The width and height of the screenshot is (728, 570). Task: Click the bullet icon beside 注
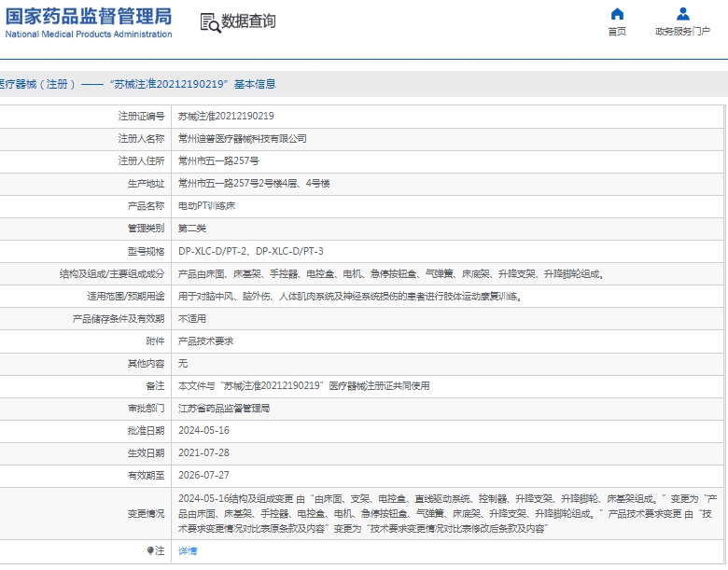pyautogui.click(x=150, y=551)
